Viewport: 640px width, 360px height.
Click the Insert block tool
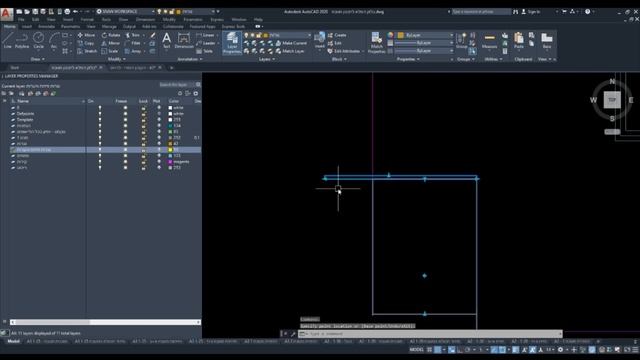[x=320, y=41]
